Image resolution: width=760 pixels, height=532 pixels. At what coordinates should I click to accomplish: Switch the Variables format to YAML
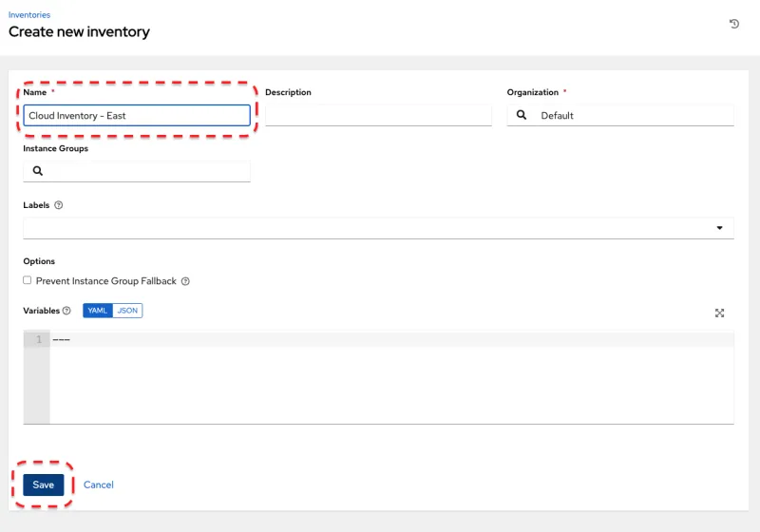pos(98,311)
